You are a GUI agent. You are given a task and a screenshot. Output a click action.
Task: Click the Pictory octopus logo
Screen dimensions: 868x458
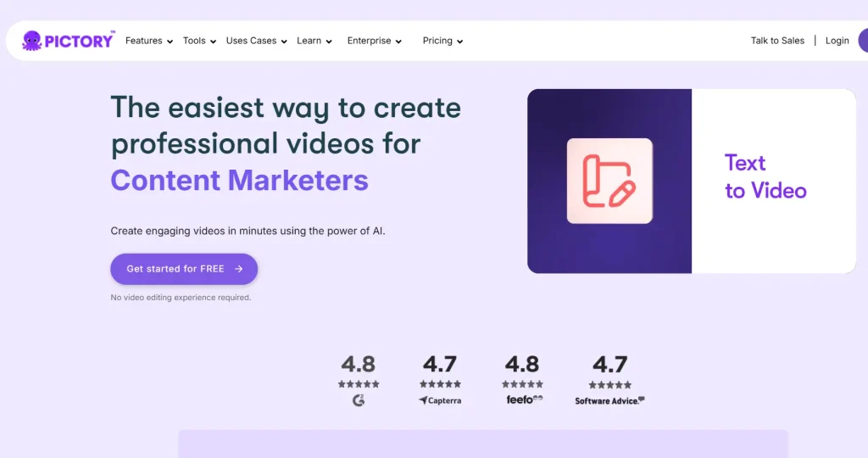click(x=68, y=41)
